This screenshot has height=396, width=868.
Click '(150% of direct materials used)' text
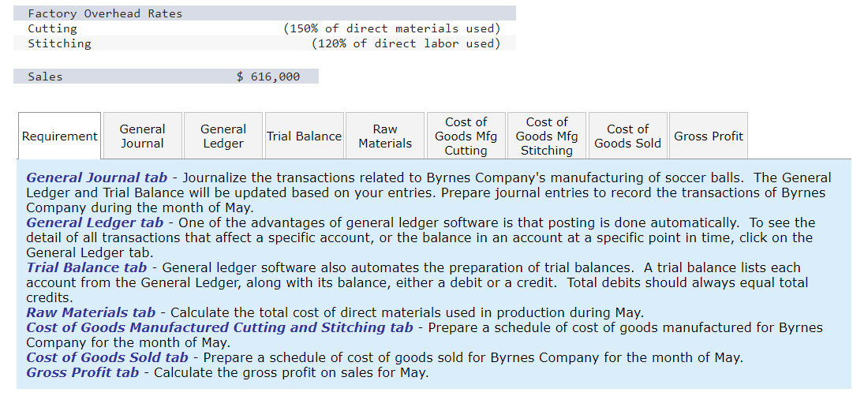[x=392, y=28]
